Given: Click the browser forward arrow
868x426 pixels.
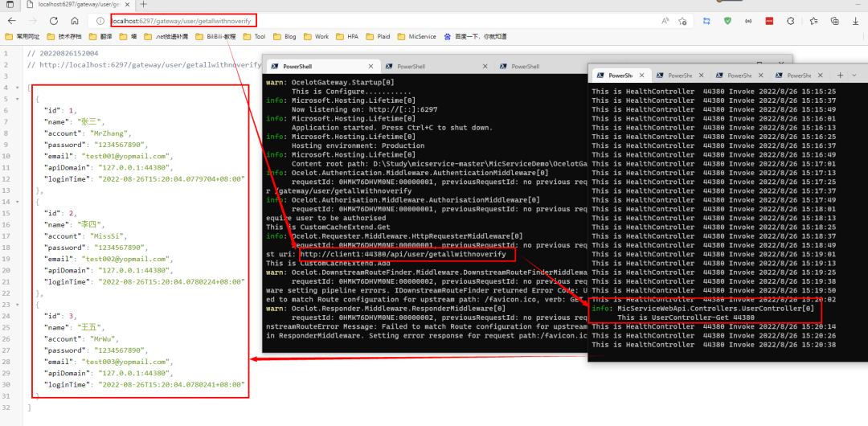Looking at the screenshot, I should click(x=33, y=21).
